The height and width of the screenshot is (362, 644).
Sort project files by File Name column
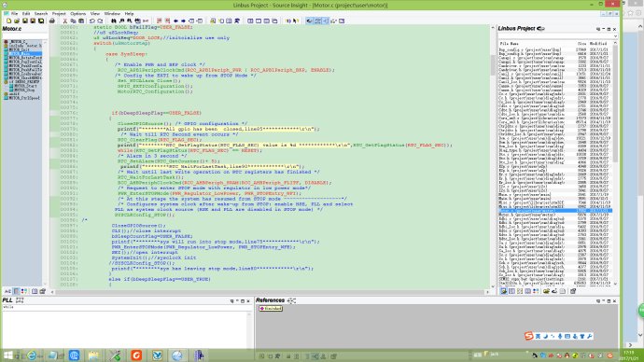(510, 44)
